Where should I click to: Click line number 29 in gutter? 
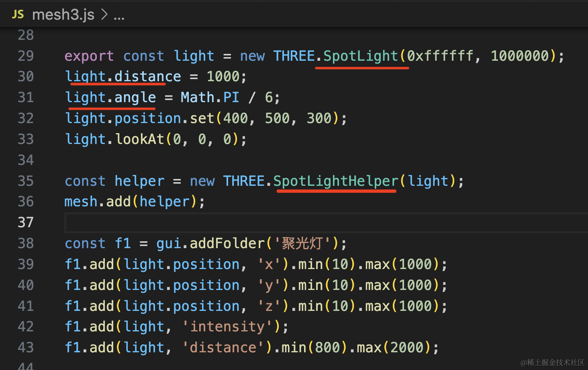(26, 55)
